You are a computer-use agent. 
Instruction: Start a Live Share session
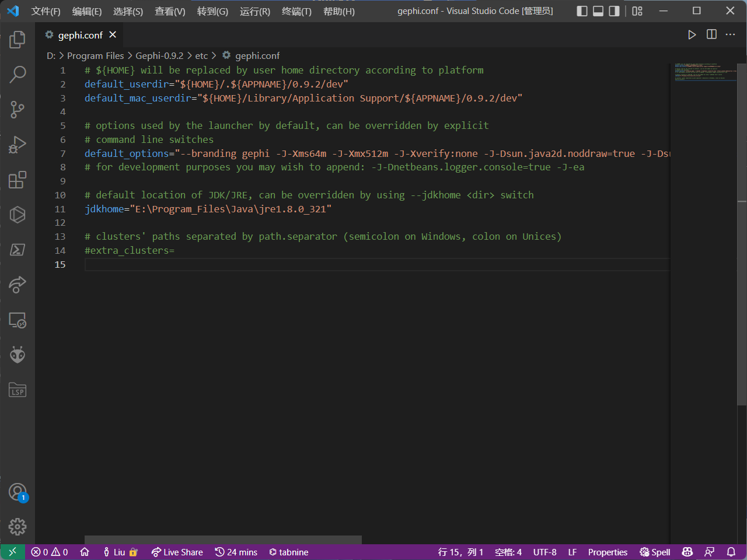coord(177,552)
